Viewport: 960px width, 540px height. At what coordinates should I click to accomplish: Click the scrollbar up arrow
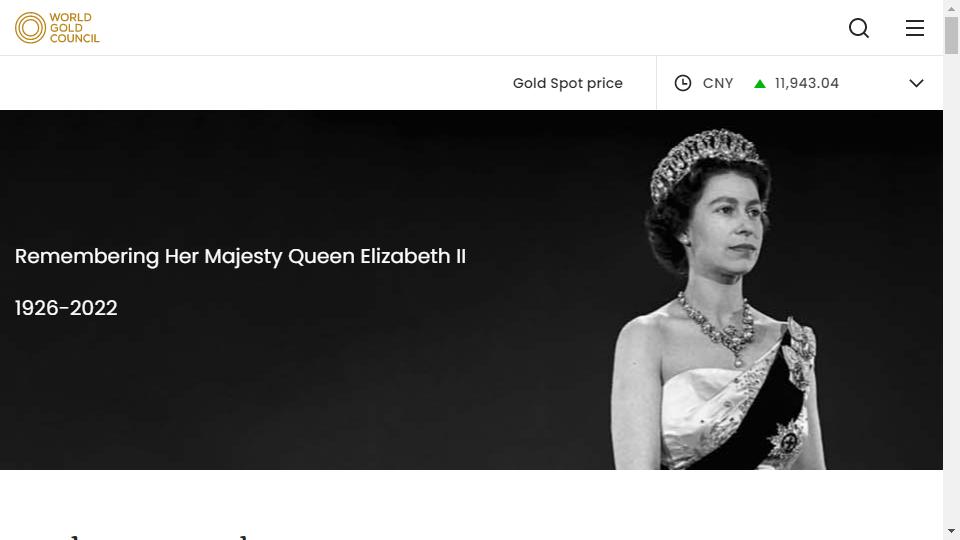tap(951, 8)
